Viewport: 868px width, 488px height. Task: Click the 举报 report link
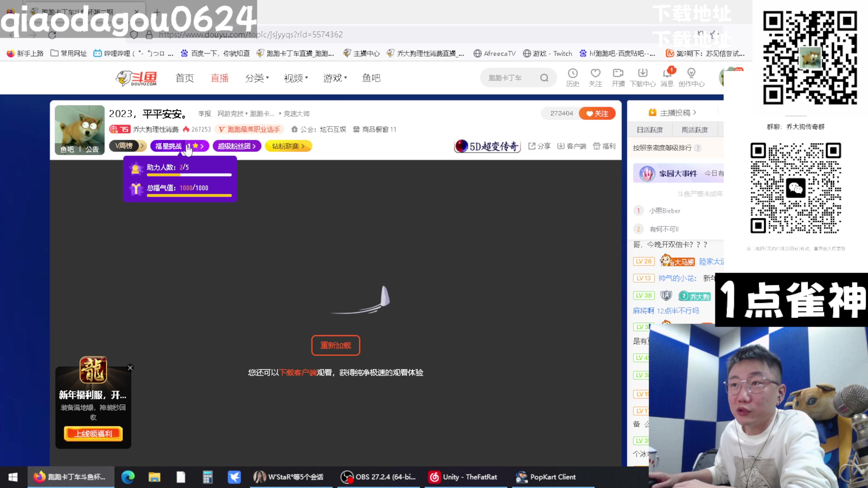pyautogui.click(x=204, y=114)
